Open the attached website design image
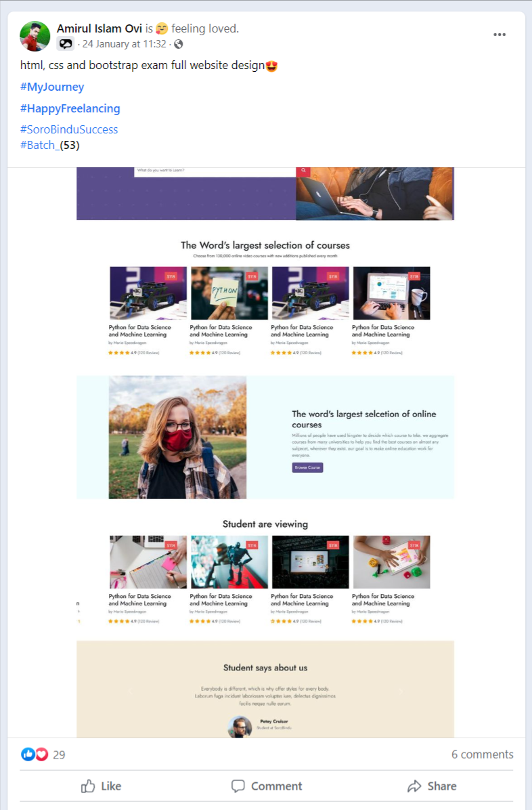 click(265, 452)
